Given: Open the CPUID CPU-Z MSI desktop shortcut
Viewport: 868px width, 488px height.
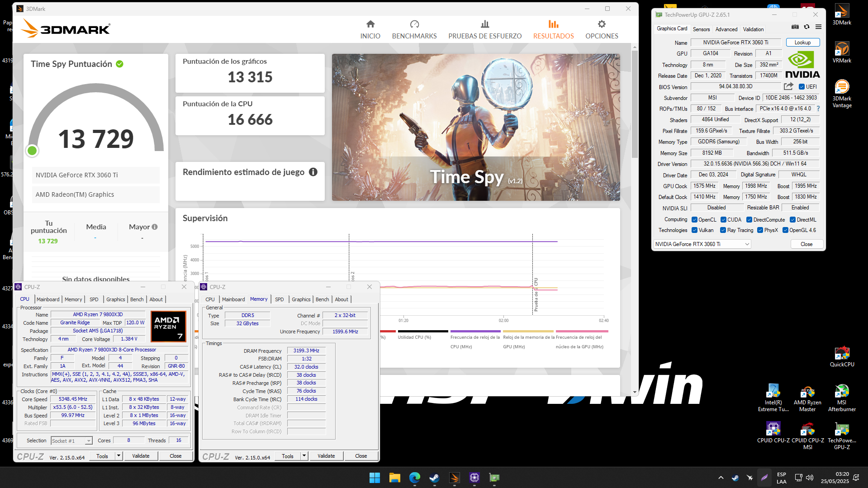Looking at the screenshot, I should click(807, 436).
